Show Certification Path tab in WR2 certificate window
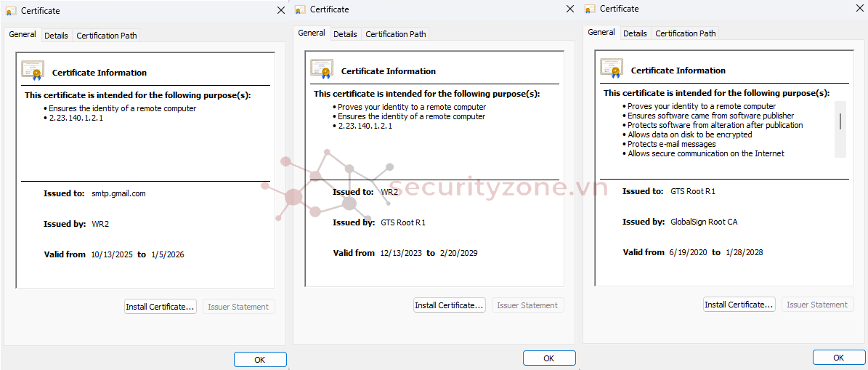The width and height of the screenshot is (868, 370). 395,33
